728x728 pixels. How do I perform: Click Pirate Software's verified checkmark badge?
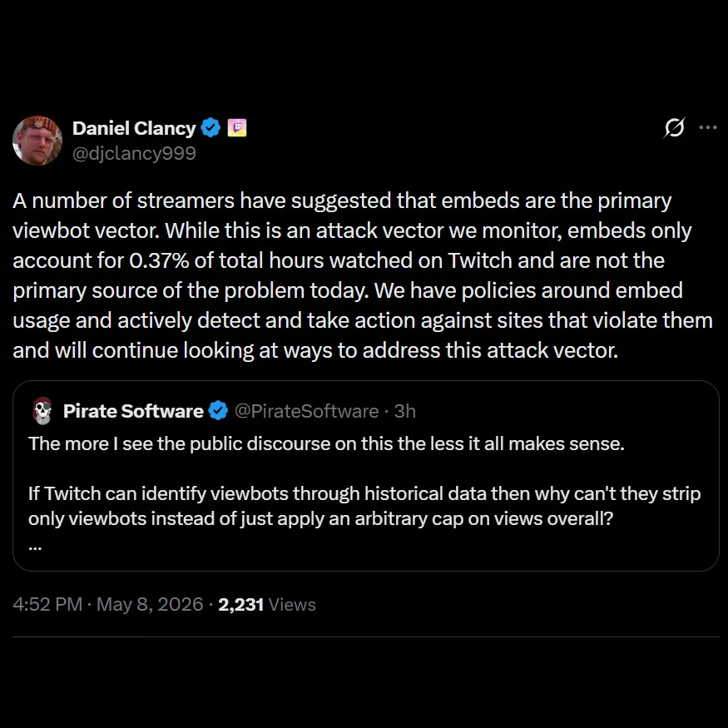click(218, 411)
